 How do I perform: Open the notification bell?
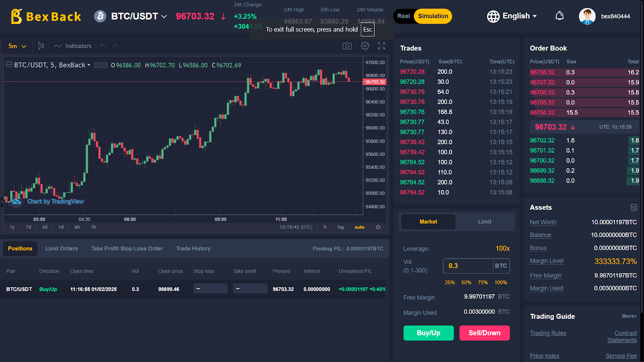click(x=559, y=16)
